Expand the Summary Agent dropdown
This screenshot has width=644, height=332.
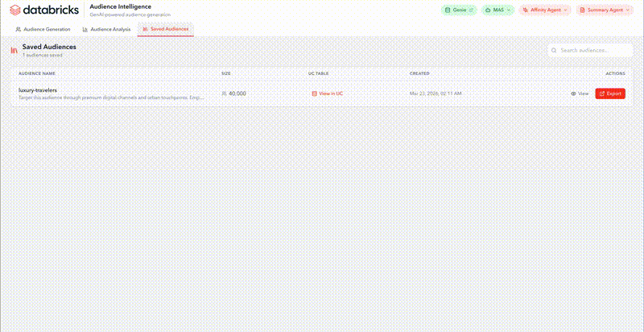(x=605, y=10)
